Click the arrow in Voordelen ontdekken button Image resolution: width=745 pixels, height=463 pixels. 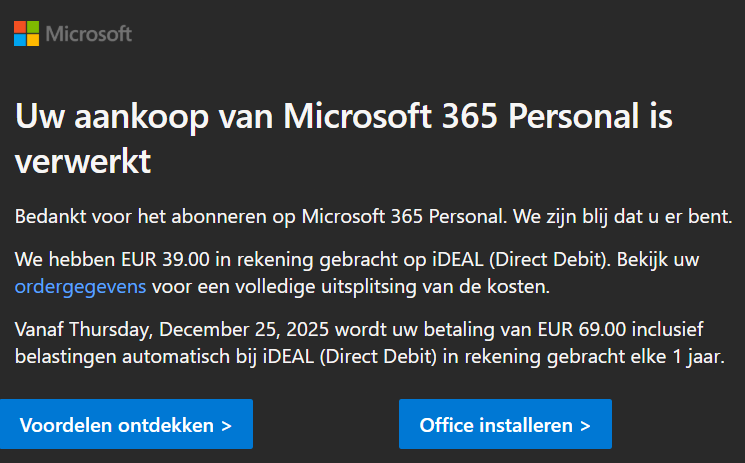coord(227,425)
